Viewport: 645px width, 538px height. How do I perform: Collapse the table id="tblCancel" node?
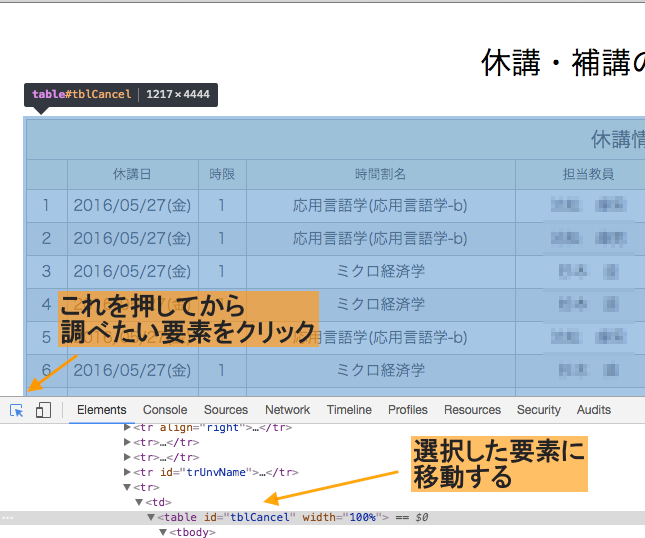pyautogui.click(x=151, y=517)
